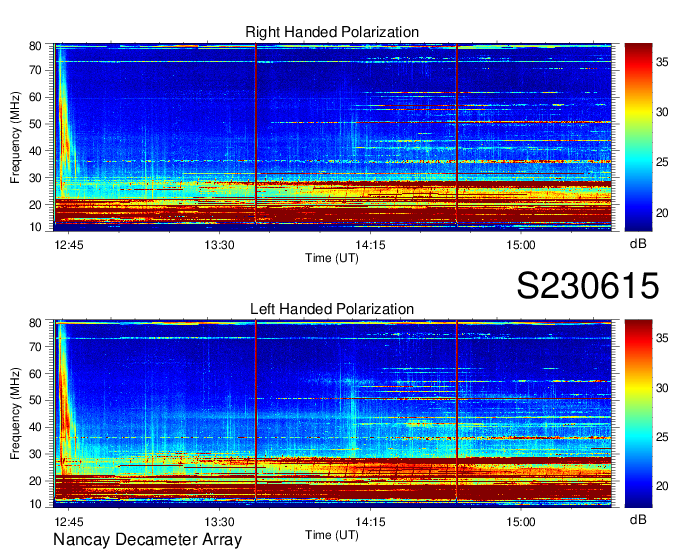Click the 12:45 tick label on top plot
Image resolution: width=680 pixels, height=552 pixels.
(69, 245)
